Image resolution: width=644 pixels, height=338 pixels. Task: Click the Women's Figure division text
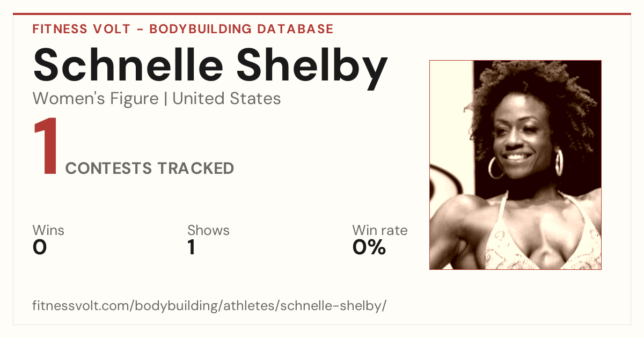96,99
